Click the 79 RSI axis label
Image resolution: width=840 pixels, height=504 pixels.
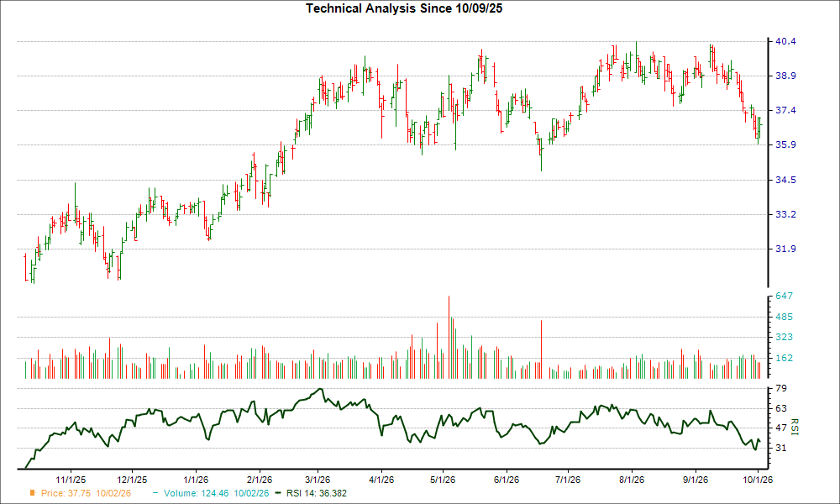click(x=781, y=388)
